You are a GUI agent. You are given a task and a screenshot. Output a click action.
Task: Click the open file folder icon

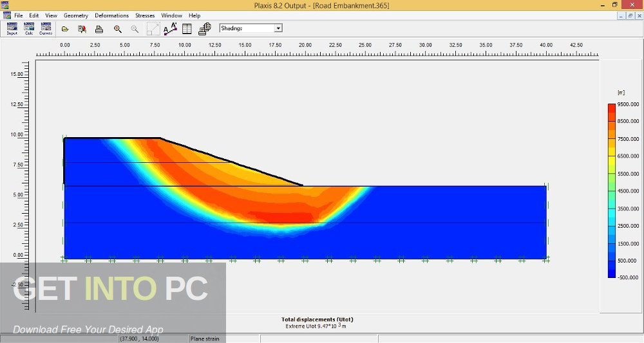[65, 29]
